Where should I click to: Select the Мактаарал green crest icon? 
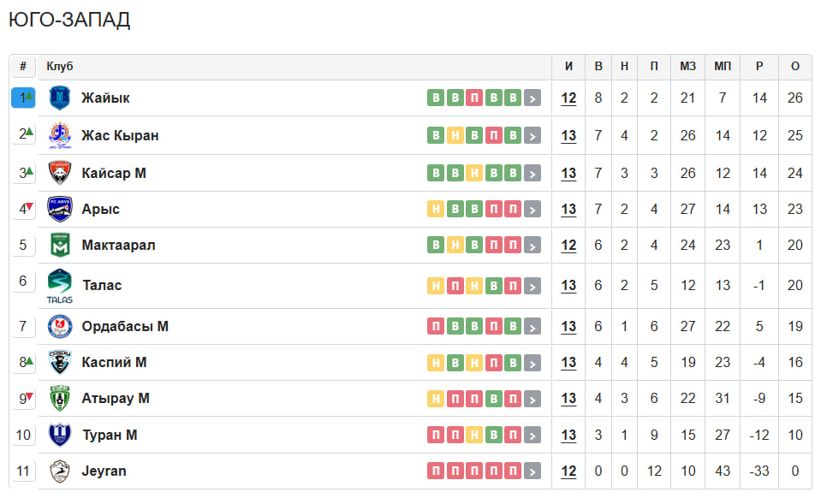point(60,245)
